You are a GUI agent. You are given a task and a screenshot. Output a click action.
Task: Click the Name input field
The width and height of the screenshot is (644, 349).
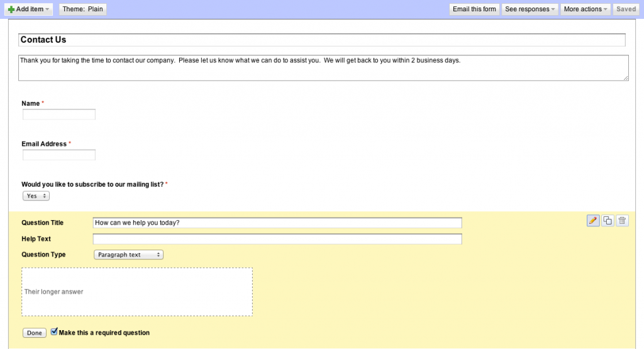(59, 114)
